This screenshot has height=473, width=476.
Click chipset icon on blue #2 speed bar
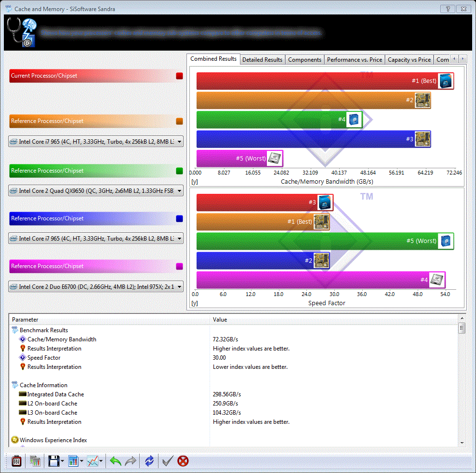pos(321,260)
